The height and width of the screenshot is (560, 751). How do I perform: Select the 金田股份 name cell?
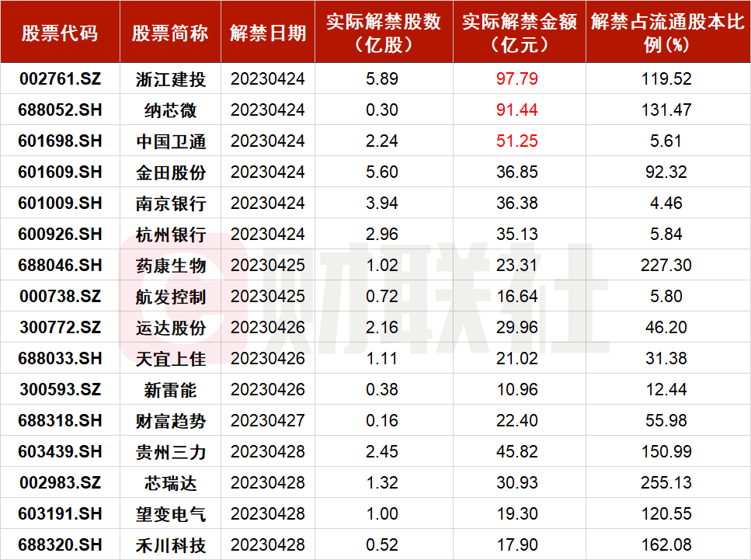coord(170,172)
